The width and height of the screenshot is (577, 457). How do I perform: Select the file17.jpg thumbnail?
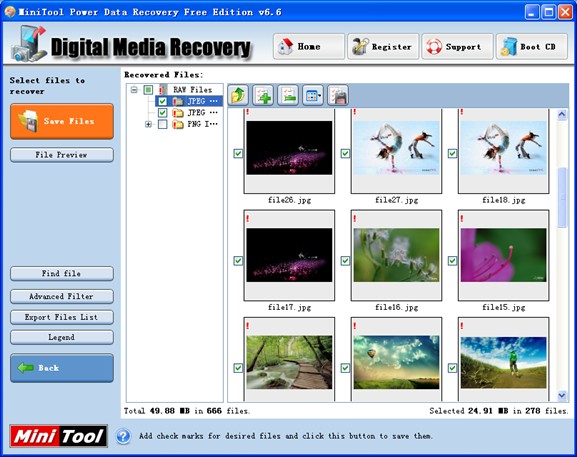click(289, 255)
